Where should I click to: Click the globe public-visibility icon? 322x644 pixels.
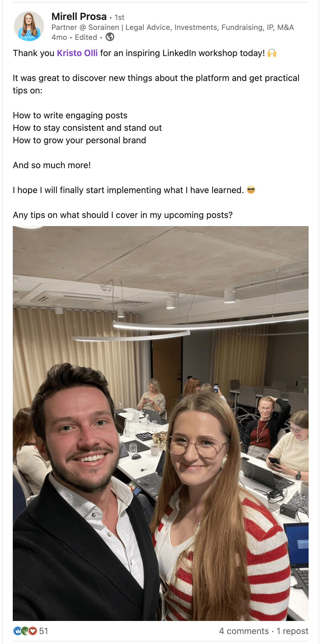110,37
